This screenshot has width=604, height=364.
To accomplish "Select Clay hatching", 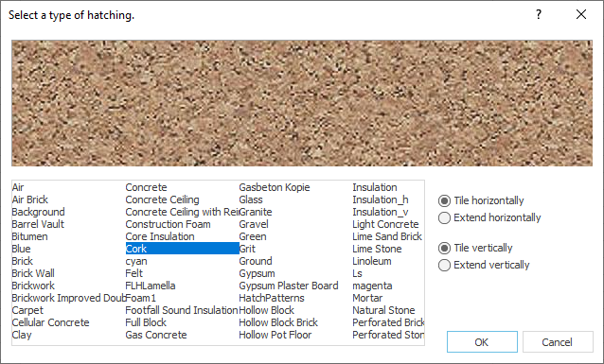I will (x=22, y=335).
